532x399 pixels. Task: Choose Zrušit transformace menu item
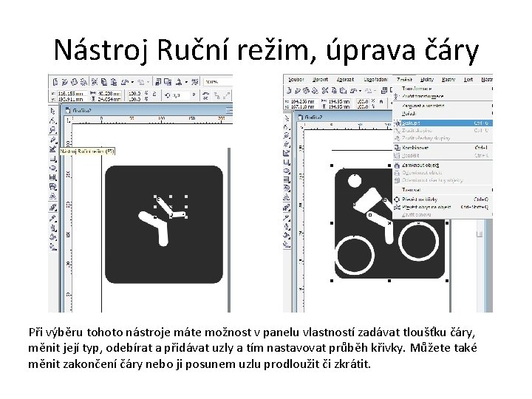coord(443,96)
